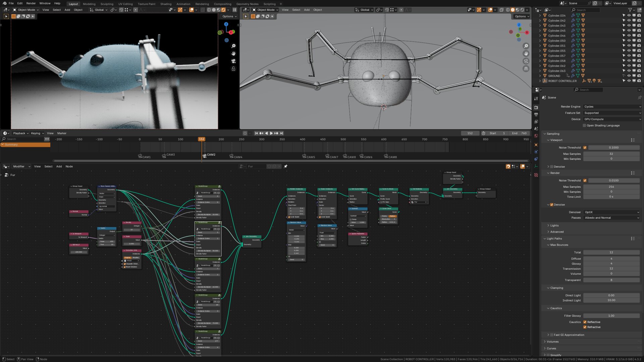644x362 pixels.
Task: Toggle camera view icon in left viewport
Action: 233,61
